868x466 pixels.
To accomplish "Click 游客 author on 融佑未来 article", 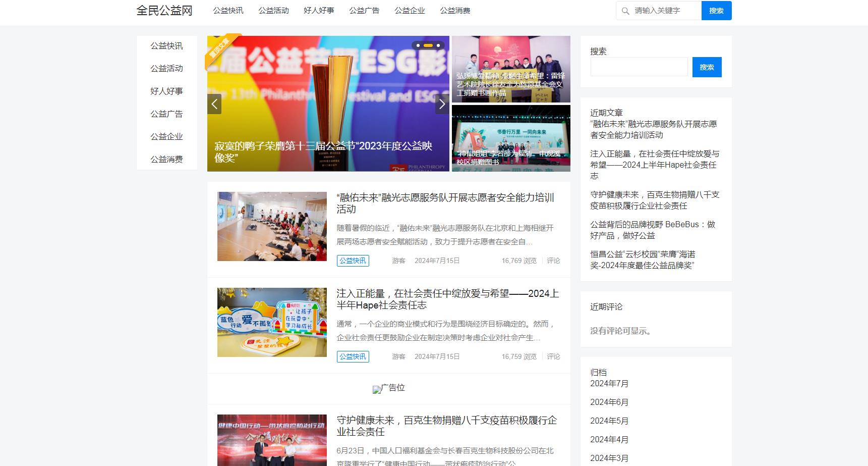I will (x=398, y=261).
